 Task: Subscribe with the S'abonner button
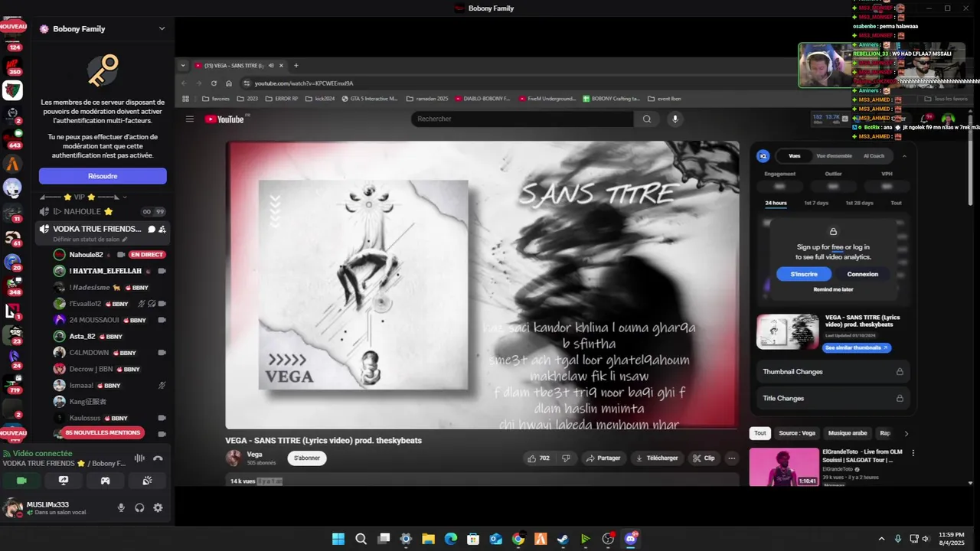click(x=307, y=458)
